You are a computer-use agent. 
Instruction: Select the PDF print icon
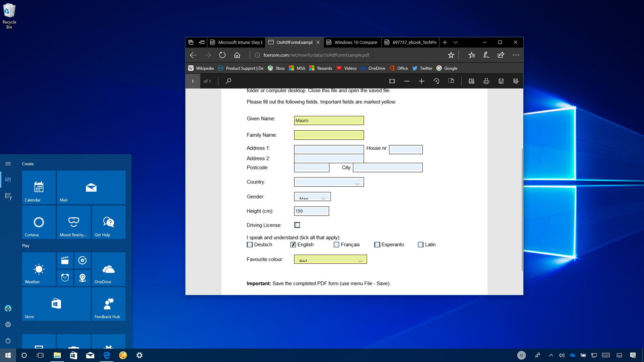(486, 81)
